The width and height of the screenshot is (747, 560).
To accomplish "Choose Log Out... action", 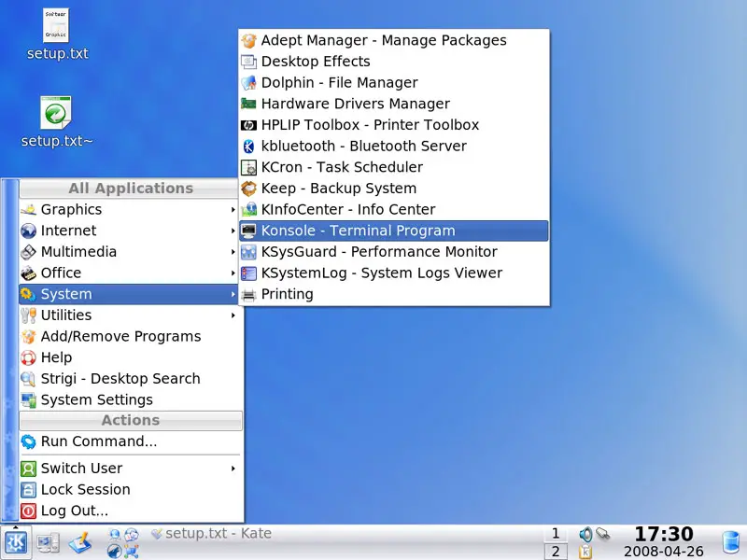I will coord(130,511).
